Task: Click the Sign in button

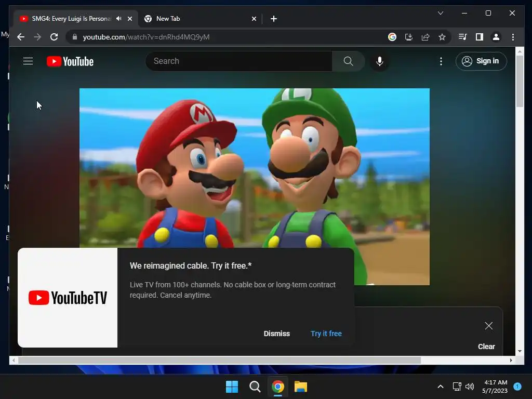Action: pos(481,61)
